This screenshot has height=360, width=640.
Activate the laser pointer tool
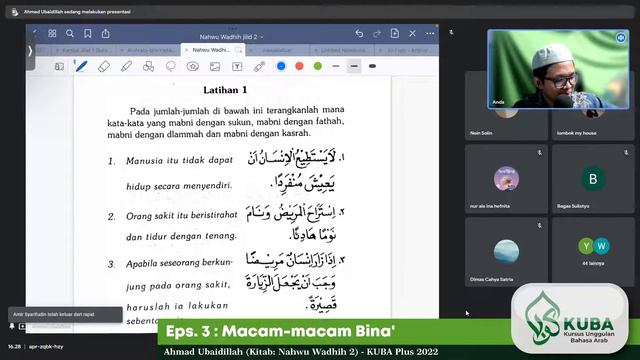coord(259,66)
